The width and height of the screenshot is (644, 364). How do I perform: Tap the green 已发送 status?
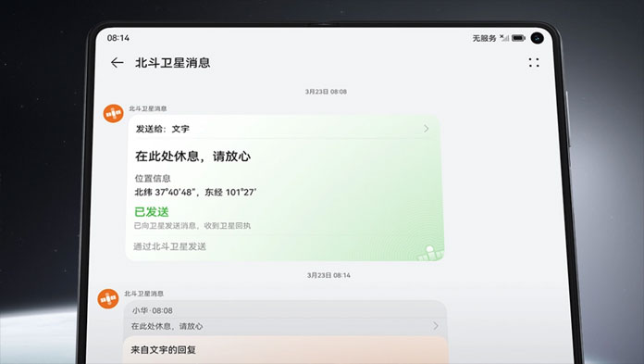152,212
